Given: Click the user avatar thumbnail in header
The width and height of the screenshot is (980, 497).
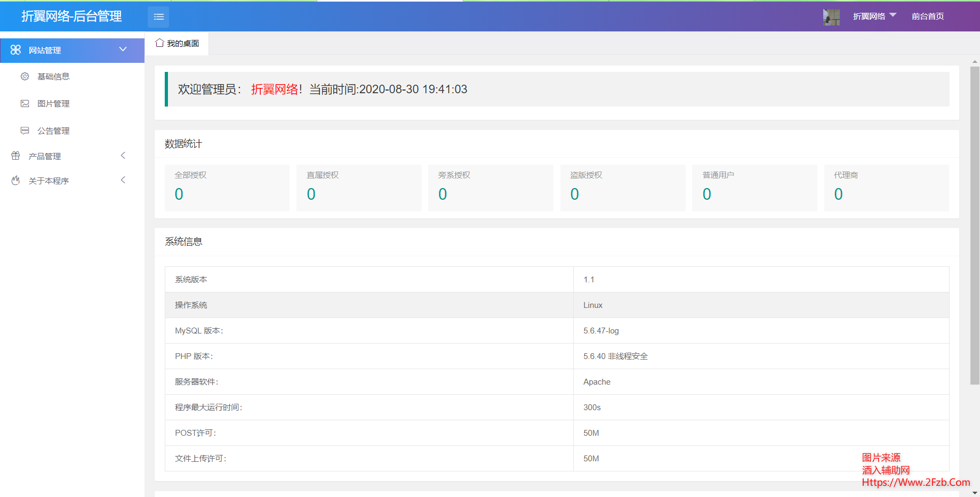Looking at the screenshot, I should coord(831,17).
